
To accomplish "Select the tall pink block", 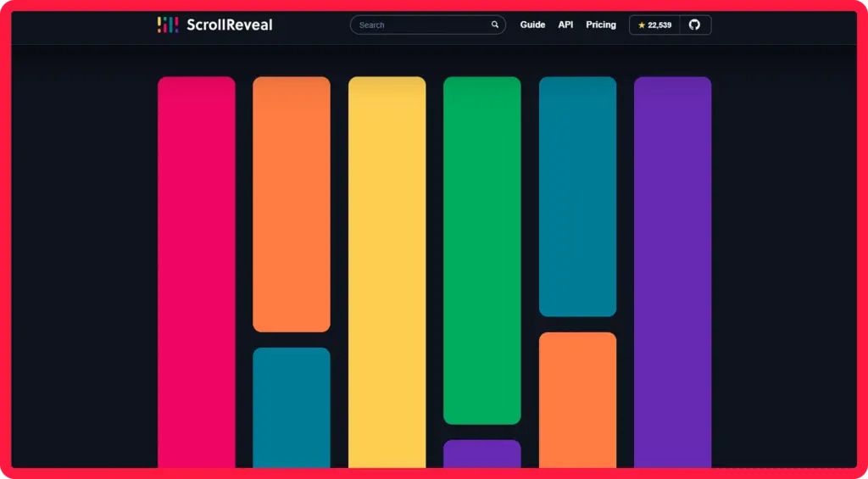I will 196,271.
